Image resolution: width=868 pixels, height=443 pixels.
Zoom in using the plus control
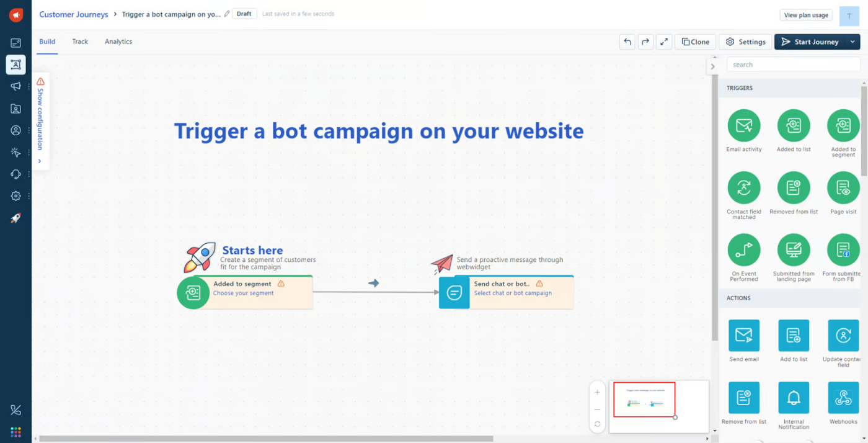(x=597, y=392)
